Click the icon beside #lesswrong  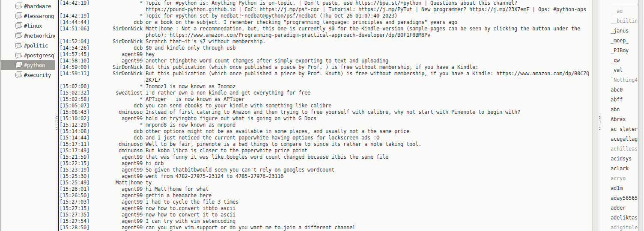click(x=18, y=16)
